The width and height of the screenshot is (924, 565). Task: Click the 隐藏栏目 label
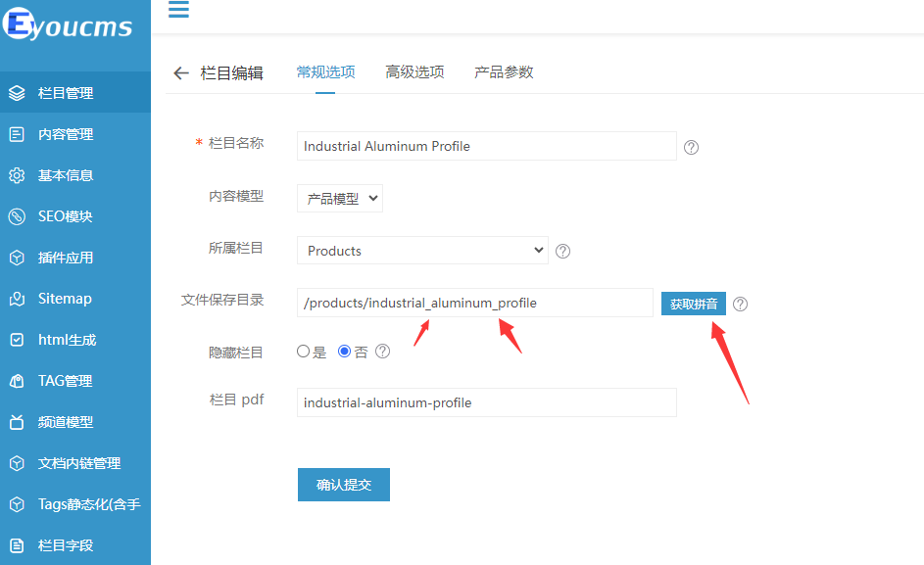pos(236,353)
